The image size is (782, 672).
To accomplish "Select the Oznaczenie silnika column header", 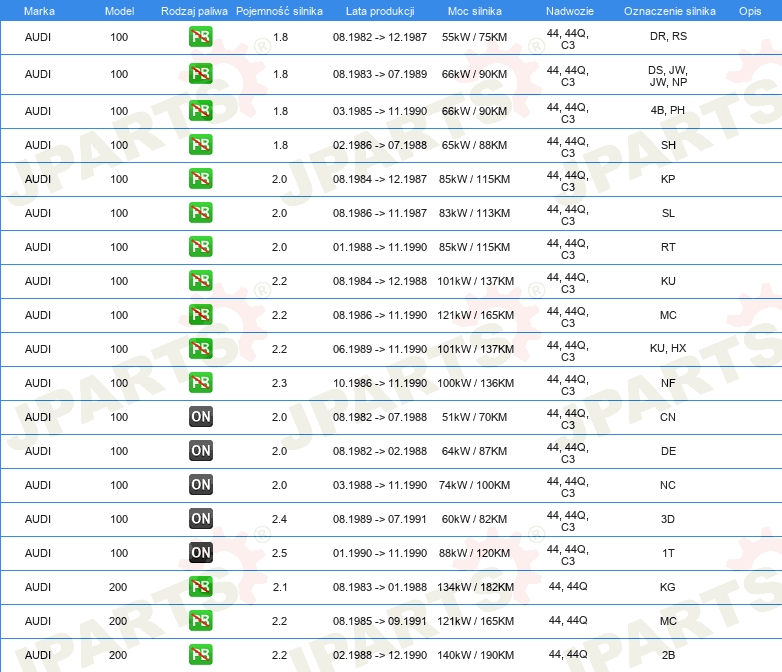I will click(669, 11).
